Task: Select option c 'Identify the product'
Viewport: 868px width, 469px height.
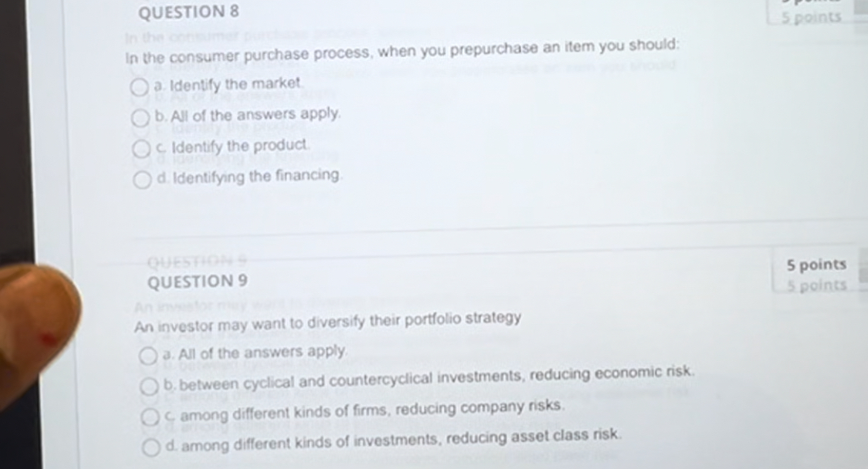Action: (141, 149)
